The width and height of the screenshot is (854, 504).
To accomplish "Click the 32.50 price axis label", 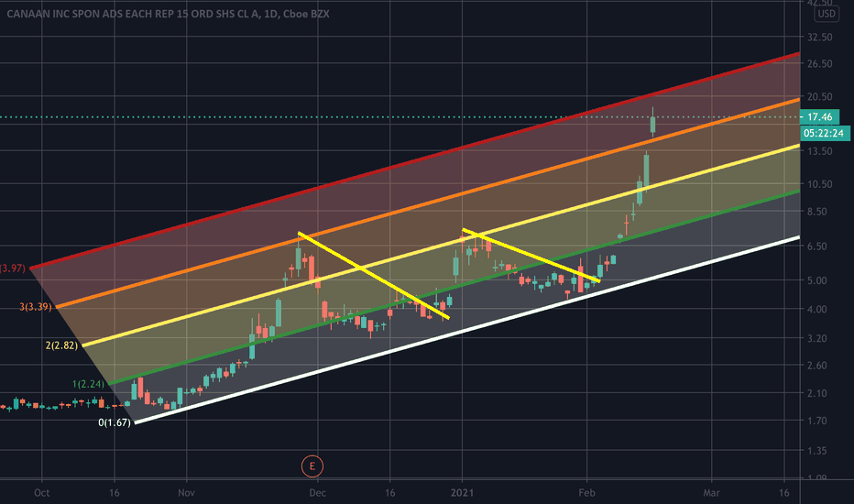I will point(820,37).
